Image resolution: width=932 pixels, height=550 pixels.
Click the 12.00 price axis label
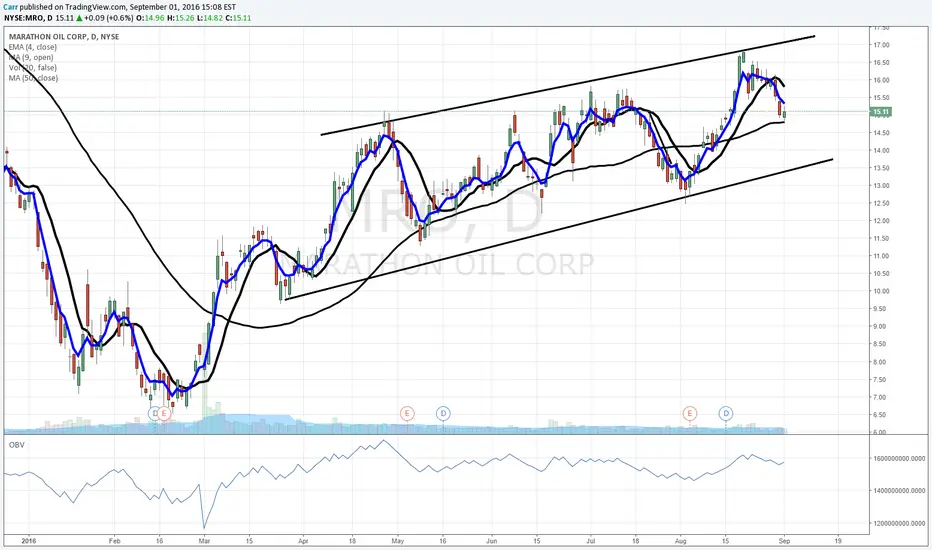click(x=881, y=221)
